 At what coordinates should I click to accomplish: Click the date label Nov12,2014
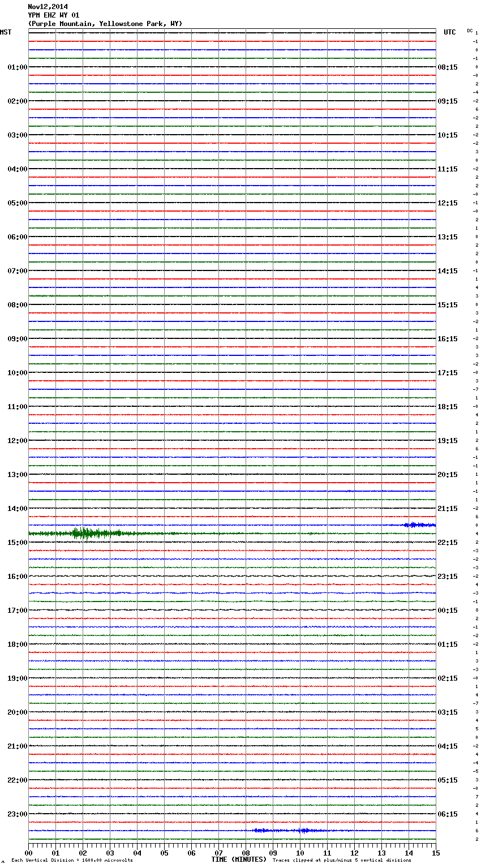pyautogui.click(x=48, y=7)
